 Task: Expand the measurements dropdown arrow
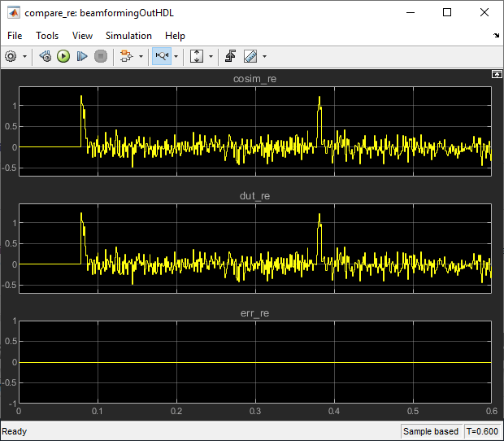264,56
